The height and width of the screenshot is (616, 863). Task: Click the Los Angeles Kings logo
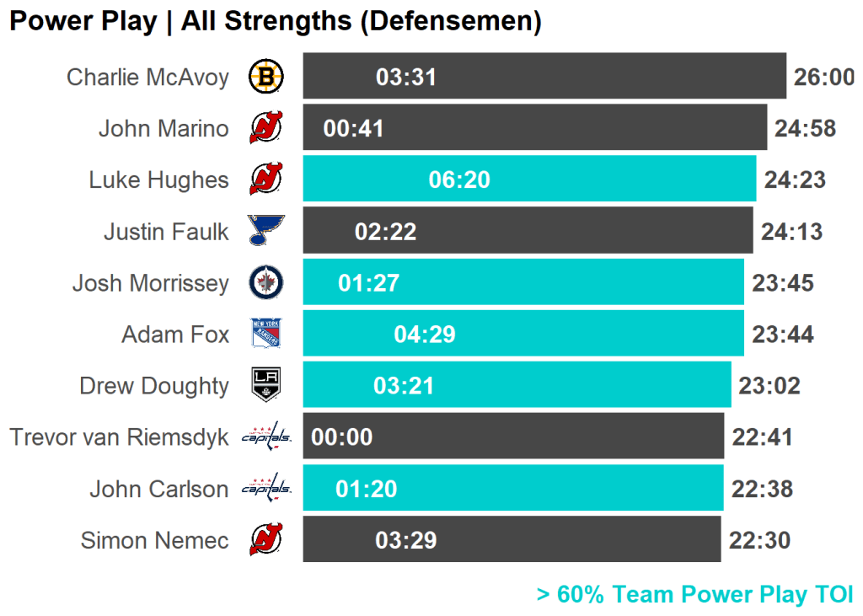click(266, 386)
